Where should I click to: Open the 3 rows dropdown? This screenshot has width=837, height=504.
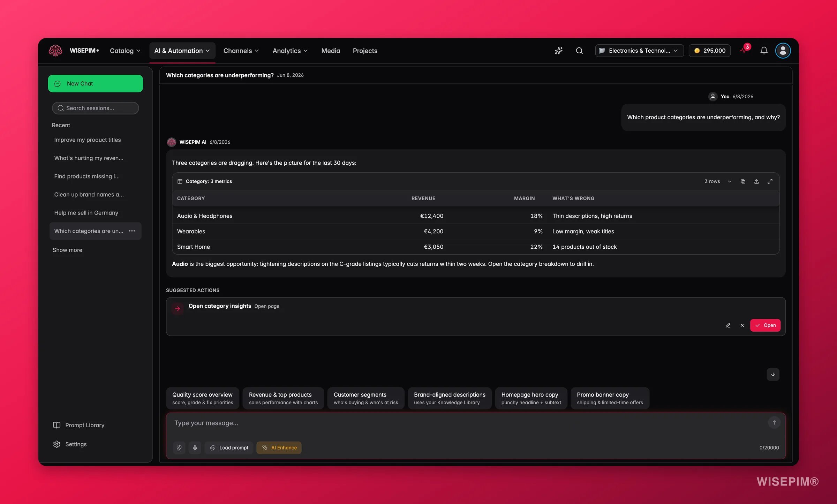click(x=718, y=181)
